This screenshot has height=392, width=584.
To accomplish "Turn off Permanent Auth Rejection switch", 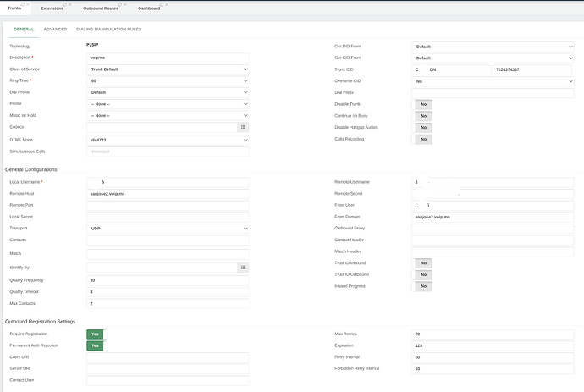I will coord(96,345).
